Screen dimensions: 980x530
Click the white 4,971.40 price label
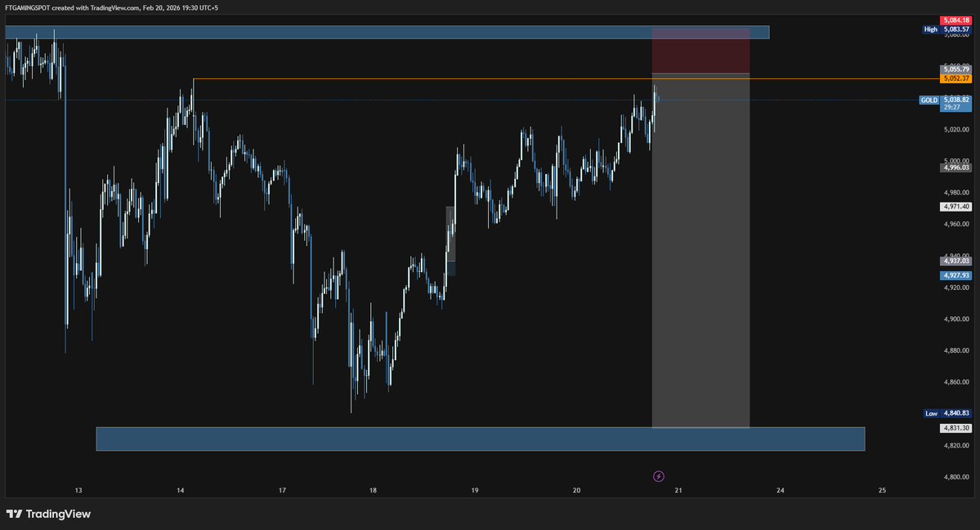click(956, 207)
